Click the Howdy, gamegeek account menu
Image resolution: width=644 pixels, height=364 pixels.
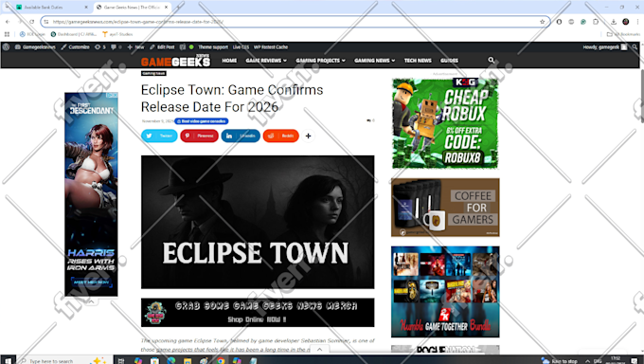pyautogui.click(x=604, y=46)
